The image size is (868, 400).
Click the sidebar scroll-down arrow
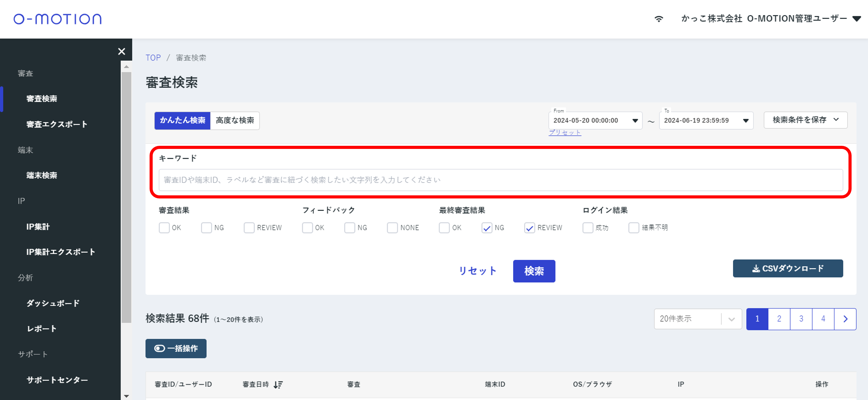126,396
